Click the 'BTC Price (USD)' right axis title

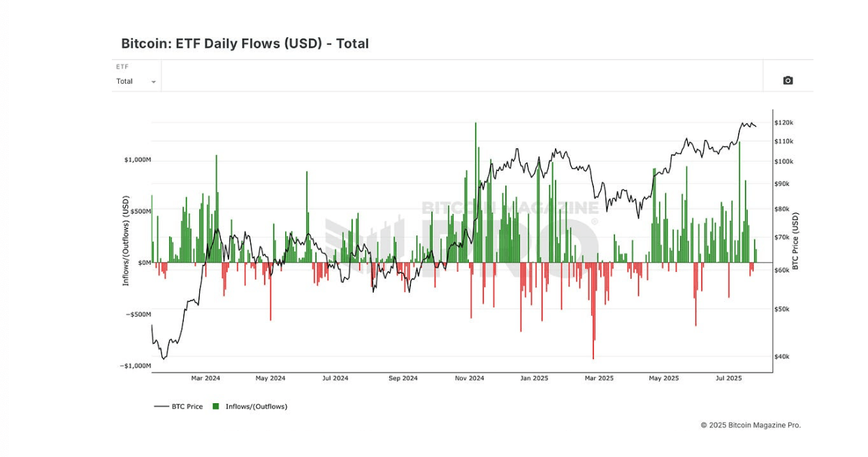point(795,242)
